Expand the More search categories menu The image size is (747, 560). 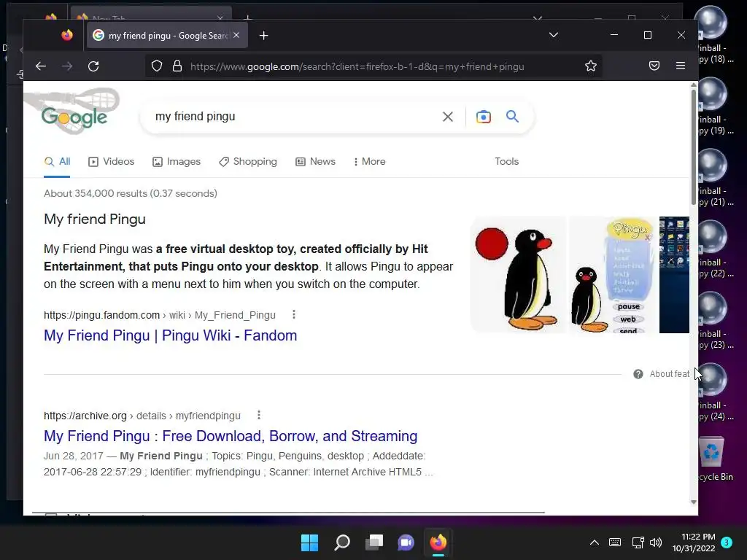pyautogui.click(x=370, y=162)
